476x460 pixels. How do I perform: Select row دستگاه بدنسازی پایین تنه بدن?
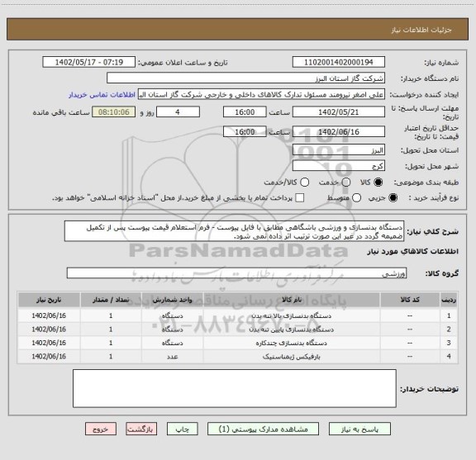(x=238, y=330)
